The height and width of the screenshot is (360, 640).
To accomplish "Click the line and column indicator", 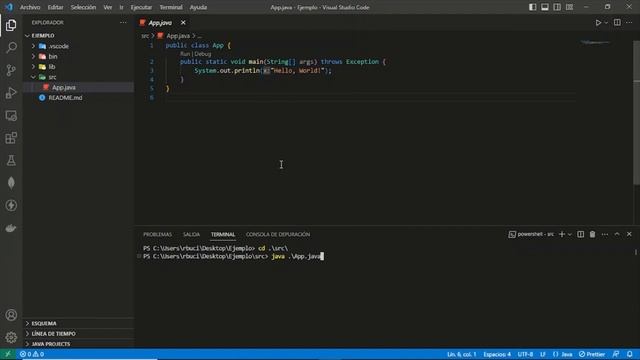I will point(462,354).
